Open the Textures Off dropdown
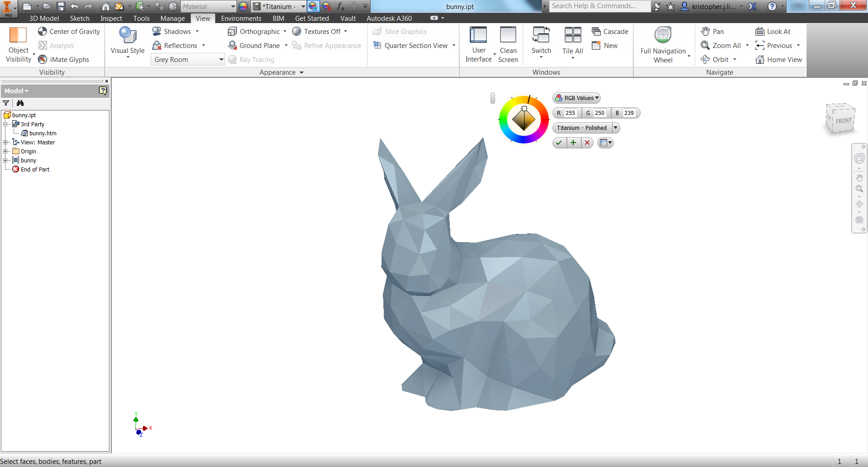This screenshot has height=467, width=868. tap(345, 31)
